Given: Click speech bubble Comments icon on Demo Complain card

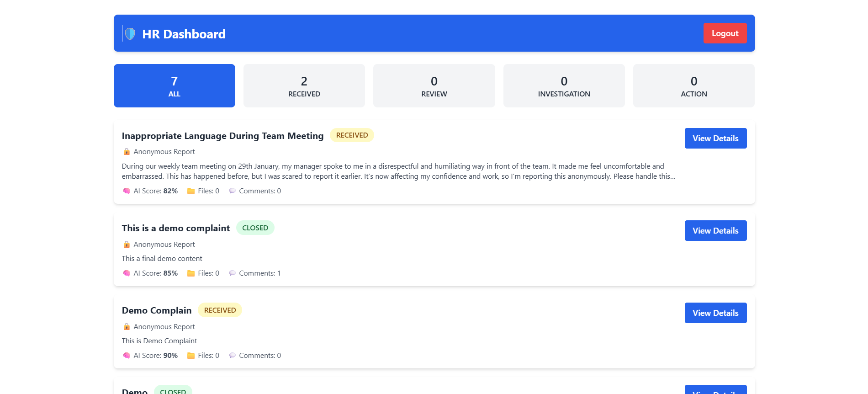Looking at the screenshot, I should coord(232,356).
